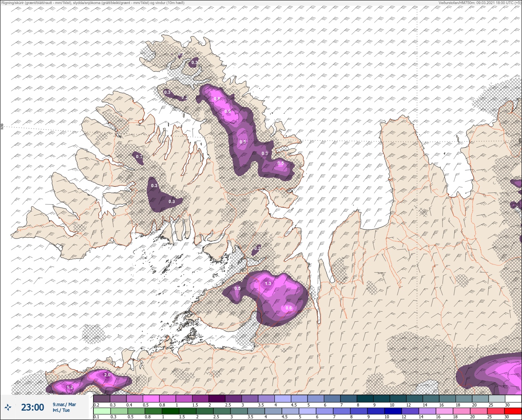Click the 0.9 precipitation value on the map

click(x=228, y=111)
